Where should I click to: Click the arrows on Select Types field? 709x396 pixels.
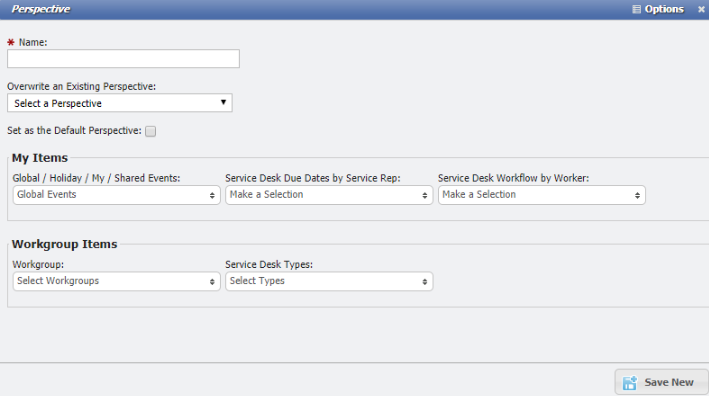click(x=425, y=282)
